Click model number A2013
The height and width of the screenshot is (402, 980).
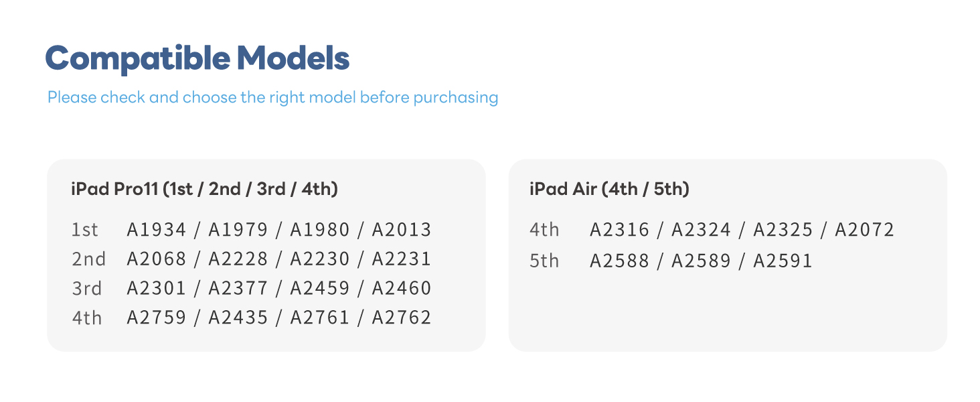pos(402,230)
